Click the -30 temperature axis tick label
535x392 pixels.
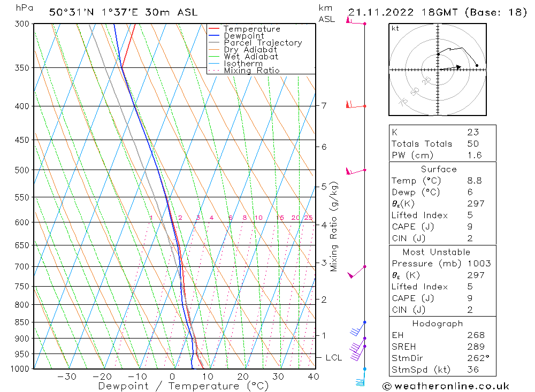(x=67, y=376)
